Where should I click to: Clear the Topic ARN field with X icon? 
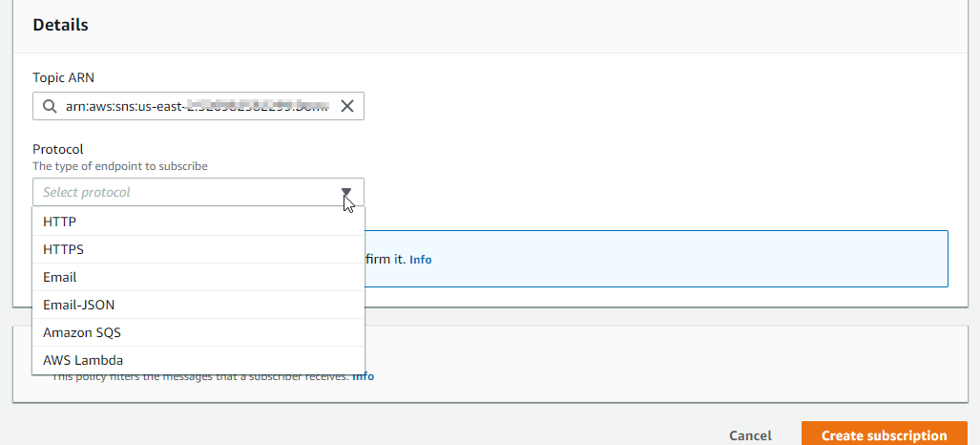pos(347,106)
